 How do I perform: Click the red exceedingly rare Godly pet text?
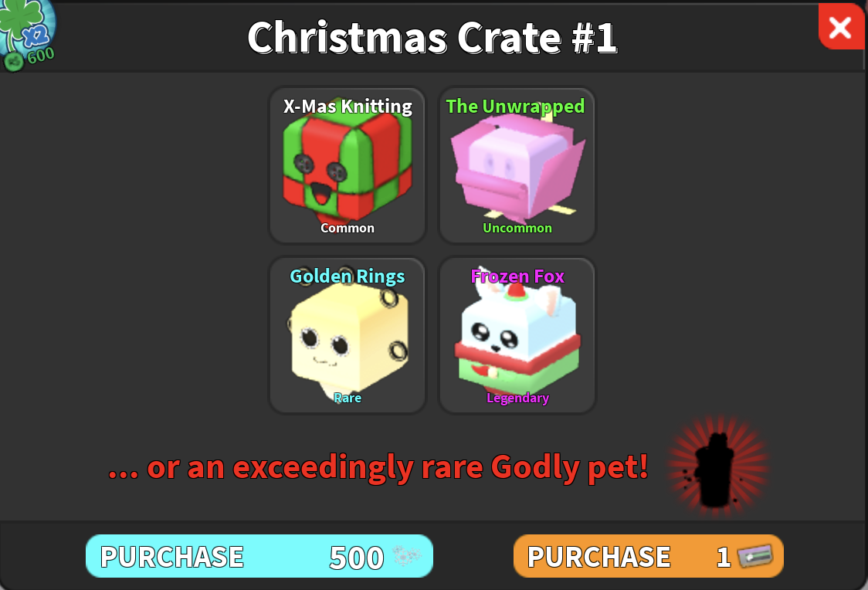pos(378,468)
